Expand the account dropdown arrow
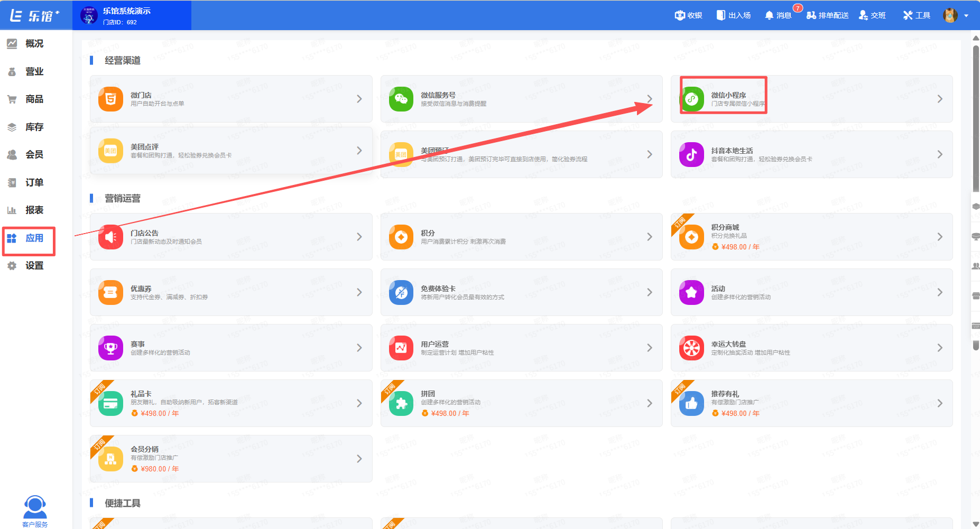This screenshot has height=529, width=980. click(x=966, y=16)
